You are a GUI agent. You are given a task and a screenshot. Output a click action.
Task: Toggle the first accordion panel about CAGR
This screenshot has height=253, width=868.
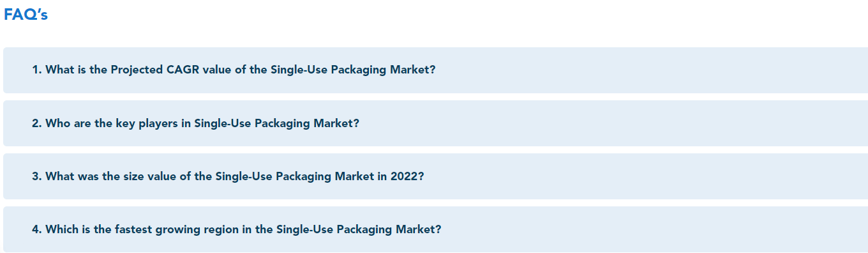[435, 70]
